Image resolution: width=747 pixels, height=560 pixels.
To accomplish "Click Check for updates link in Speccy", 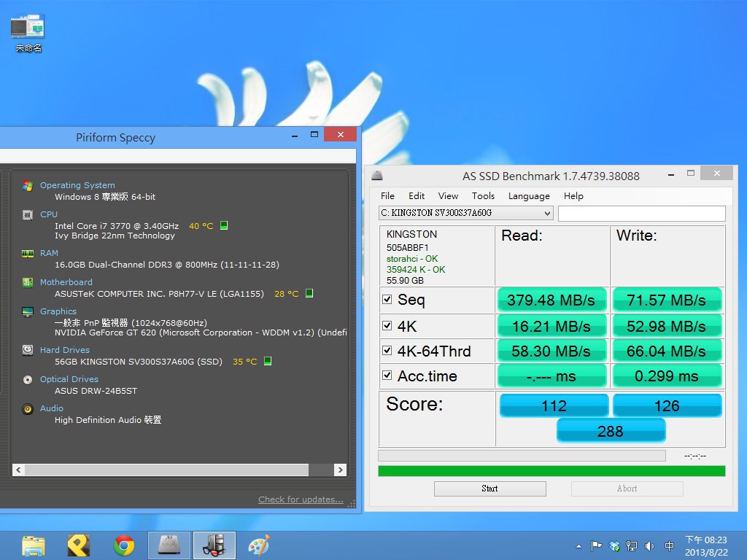I will click(x=301, y=499).
